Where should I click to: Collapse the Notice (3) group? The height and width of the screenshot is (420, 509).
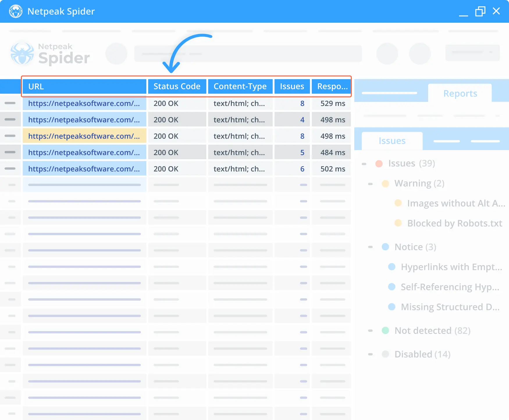370,247
